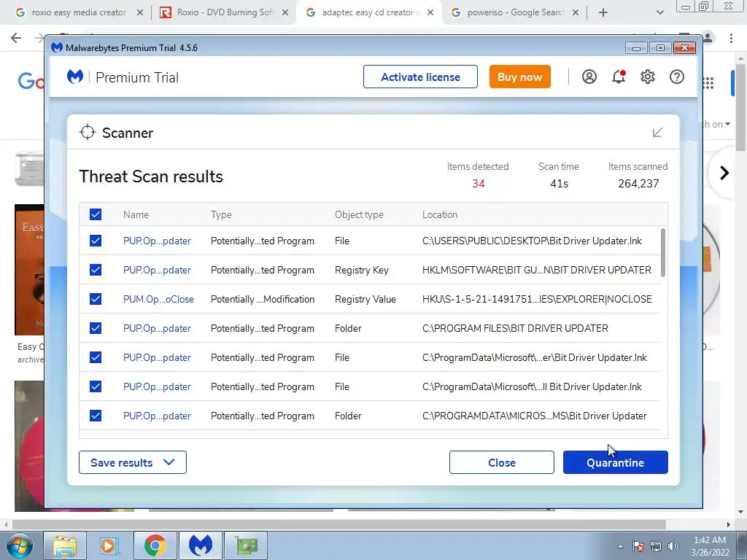Switch to Roxio - DVD Burning tab
This screenshot has width=747, height=560.
223,12
